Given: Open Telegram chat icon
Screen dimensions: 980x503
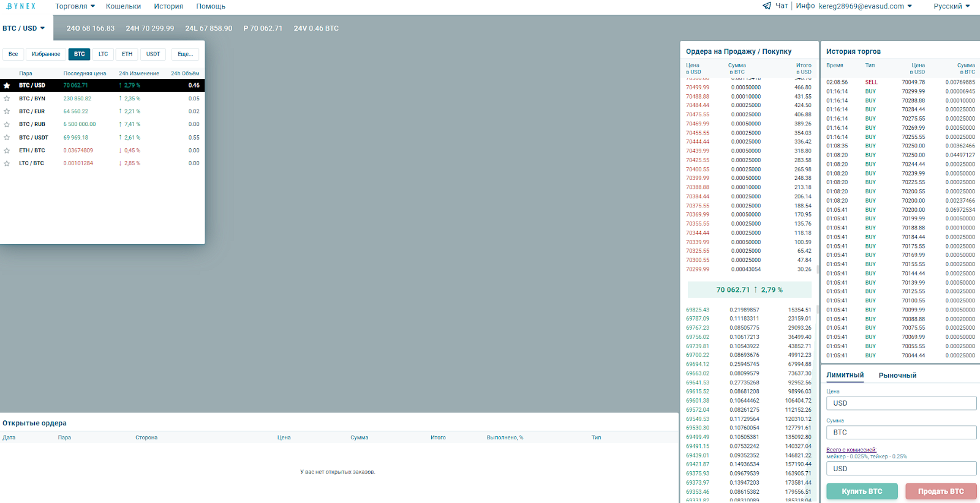Looking at the screenshot, I should click(x=767, y=6).
